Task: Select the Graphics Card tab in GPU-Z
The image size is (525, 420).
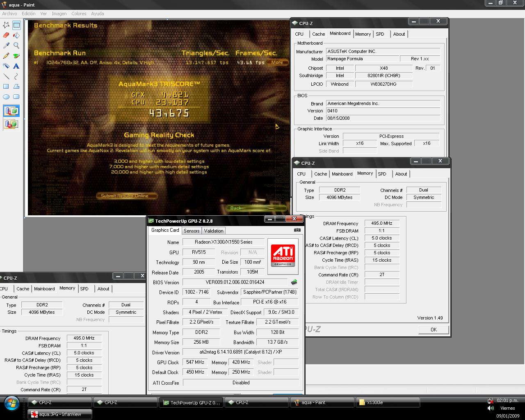Action: pyautogui.click(x=165, y=230)
